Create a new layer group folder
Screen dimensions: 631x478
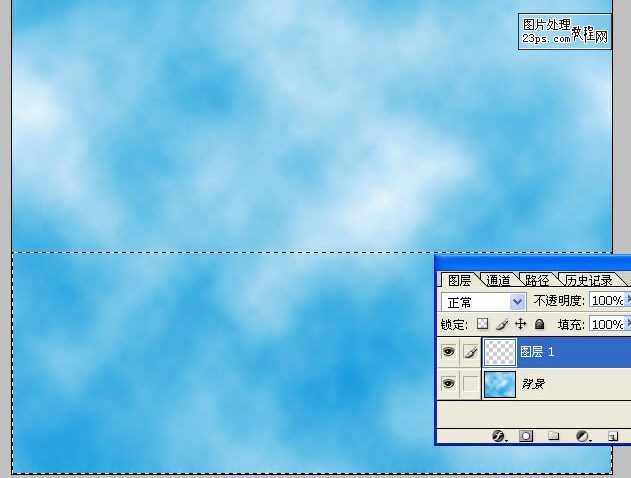coord(554,436)
